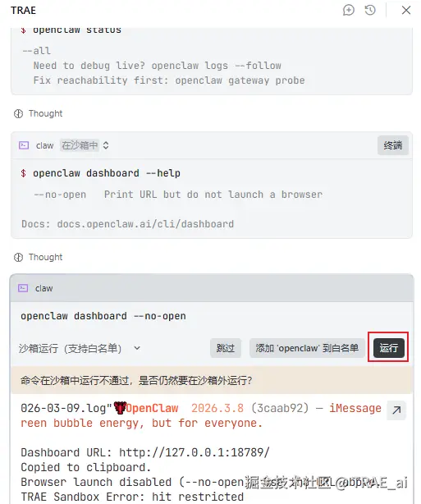Close the TRAE panel
The height and width of the screenshot is (504, 421).
(406, 10)
